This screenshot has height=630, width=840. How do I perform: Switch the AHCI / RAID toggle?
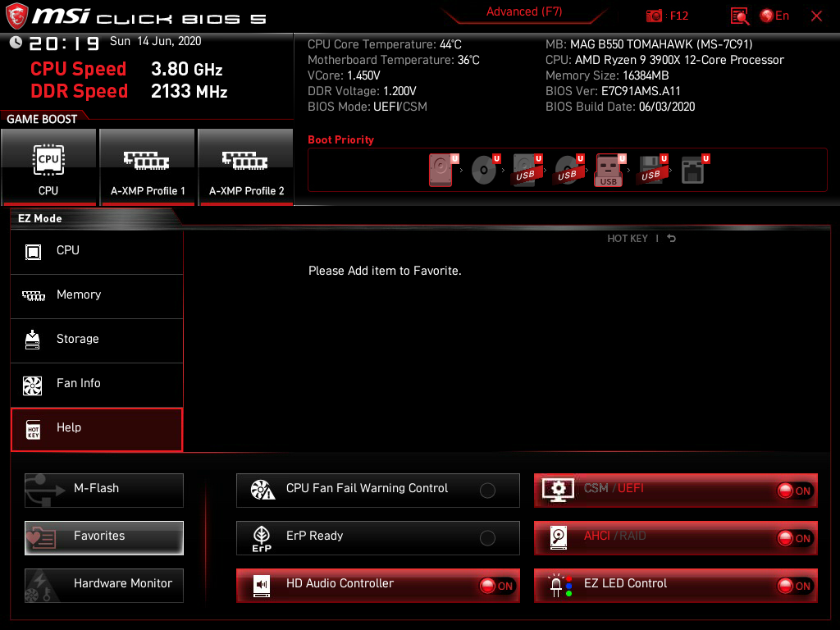point(676,538)
